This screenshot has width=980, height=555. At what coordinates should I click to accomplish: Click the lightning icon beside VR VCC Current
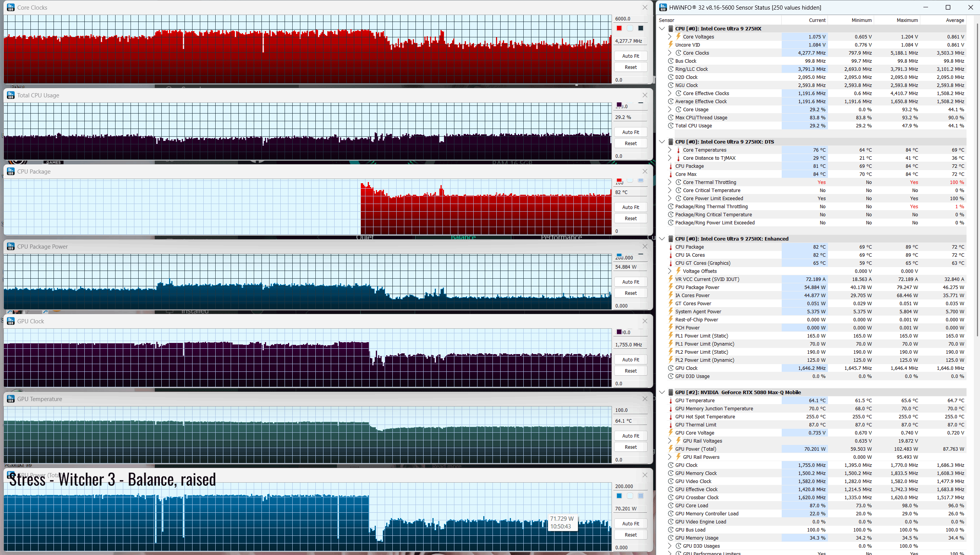(x=670, y=279)
